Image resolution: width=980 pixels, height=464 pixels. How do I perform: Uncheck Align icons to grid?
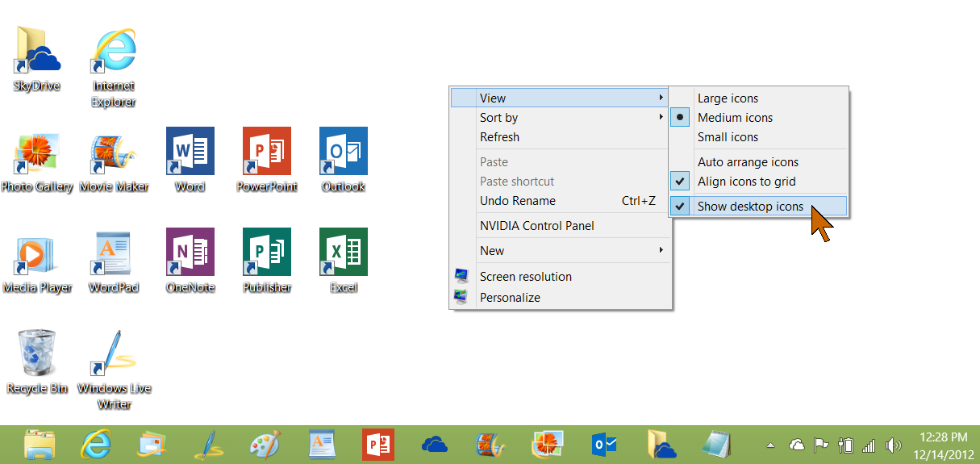click(x=759, y=182)
